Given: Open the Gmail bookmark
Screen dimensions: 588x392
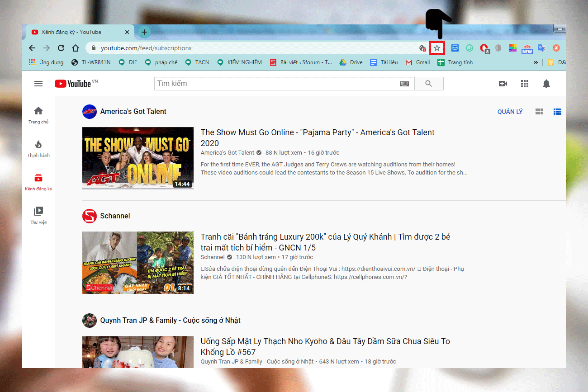Looking at the screenshot, I should click(417, 62).
